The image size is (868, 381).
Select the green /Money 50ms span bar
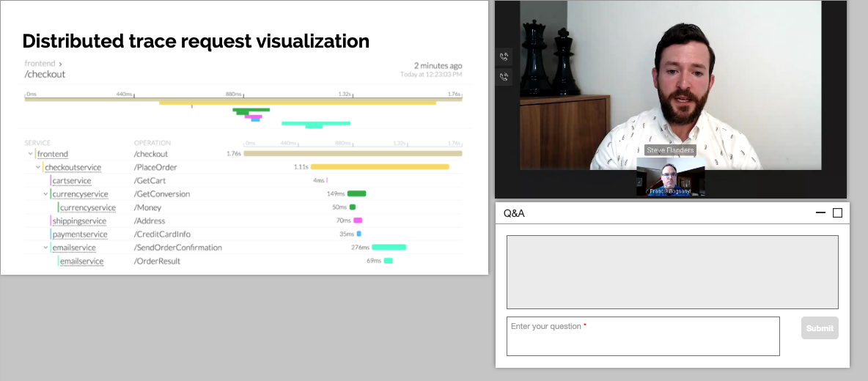[353, 207]
